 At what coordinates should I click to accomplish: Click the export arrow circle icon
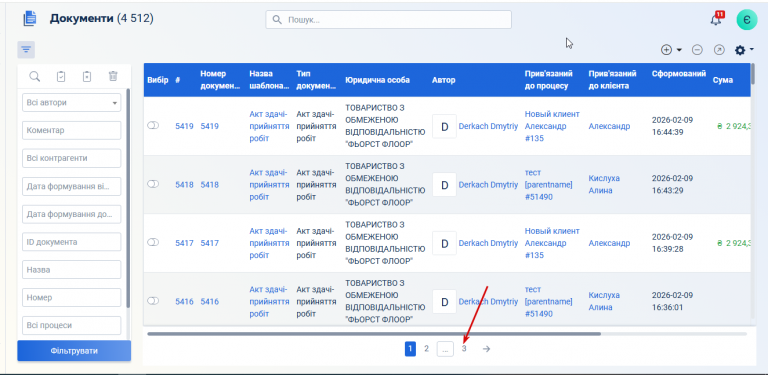(719, 50)
